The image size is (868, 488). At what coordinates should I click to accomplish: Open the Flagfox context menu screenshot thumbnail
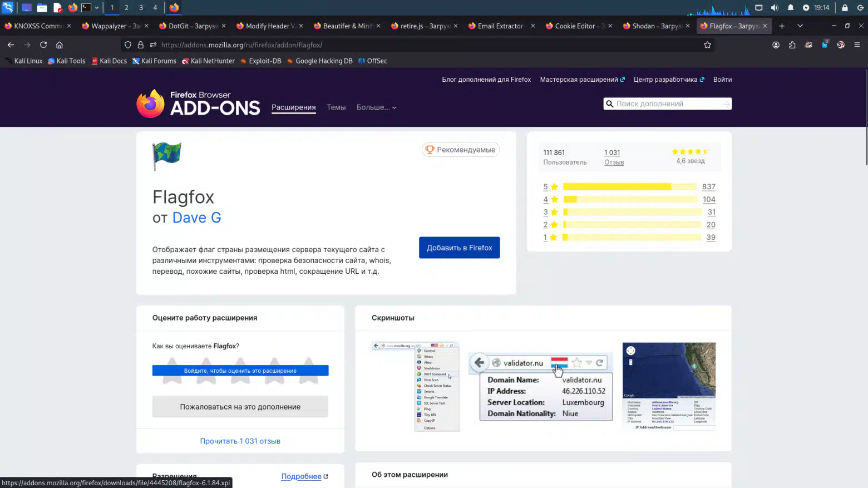click(x=416, y=387)
